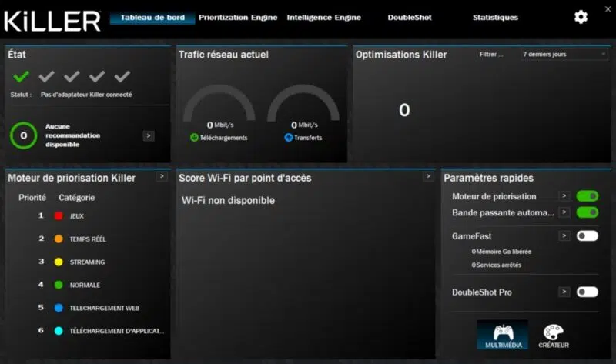Click the download speed gauge

219,104
